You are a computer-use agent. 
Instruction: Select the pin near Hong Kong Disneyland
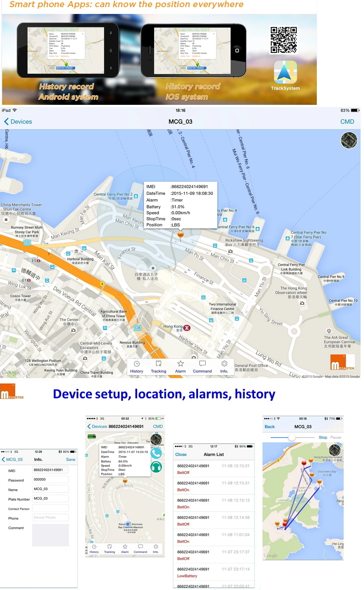point(311,460)
